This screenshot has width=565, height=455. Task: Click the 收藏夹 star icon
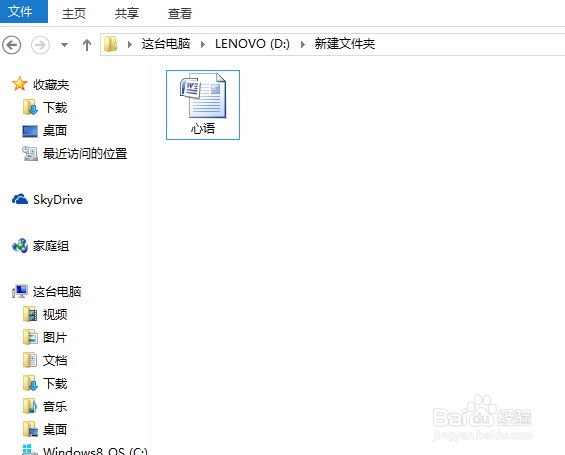coord(19,84)
